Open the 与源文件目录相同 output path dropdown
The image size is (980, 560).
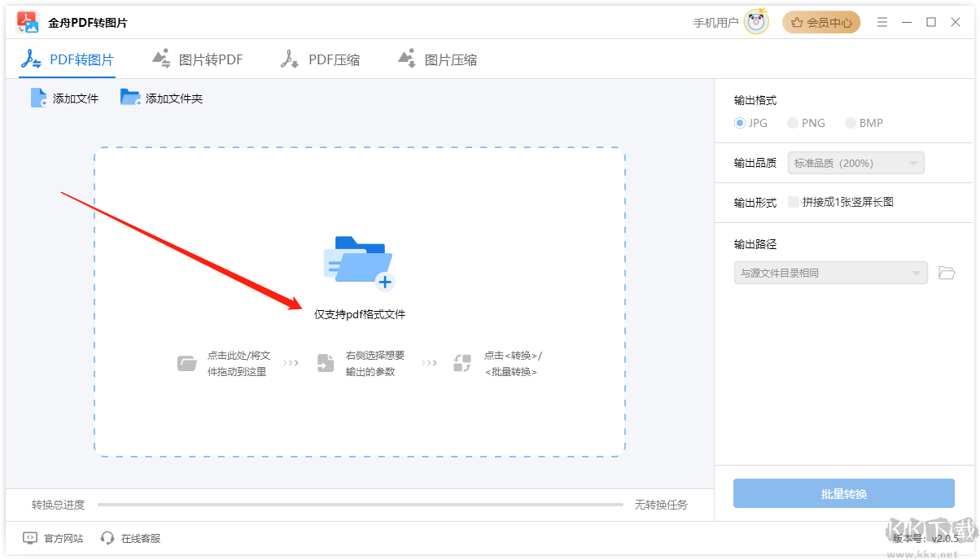click(x=829, y=273)
